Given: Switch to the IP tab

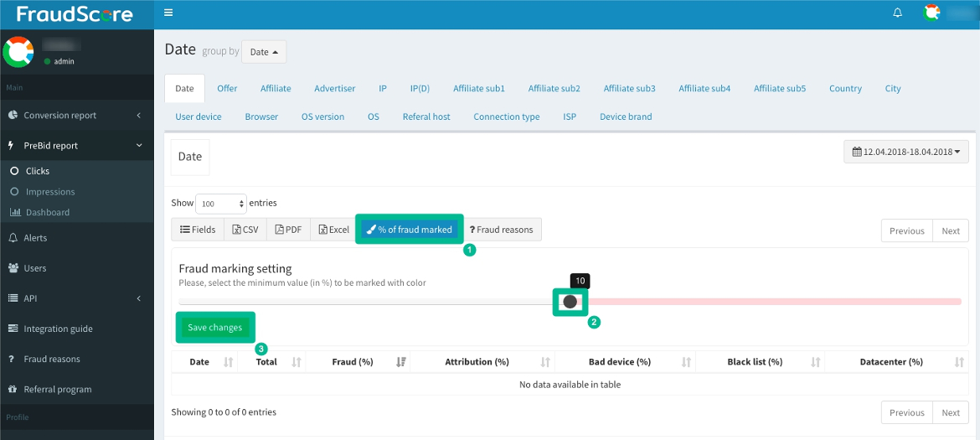Looking at the screenshot, I should (x=383, y=89).
